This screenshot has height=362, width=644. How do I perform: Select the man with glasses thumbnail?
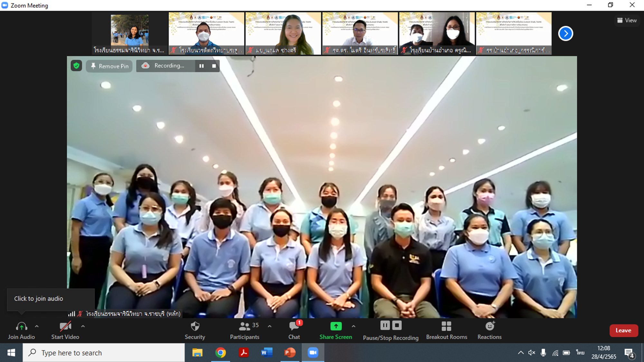tap(360, 33)
